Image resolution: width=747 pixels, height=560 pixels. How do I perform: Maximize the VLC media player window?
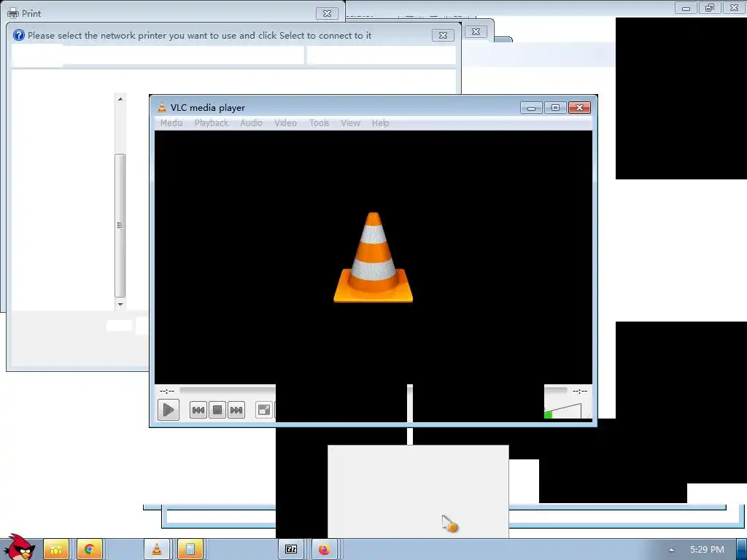[x=555, y=108]
